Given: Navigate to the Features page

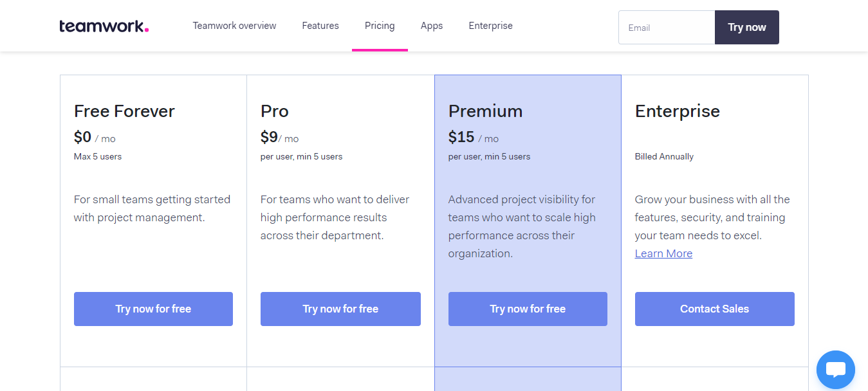Looking at the screenshot, I should [320, 26].
